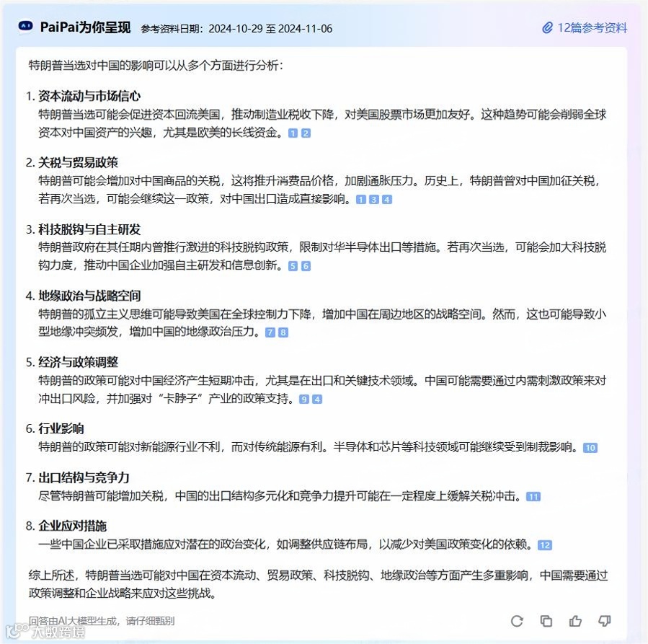This screenshot has height=644, width=648.
Task: Open citation 4 under 经济与政策调整
Action: (317, 400)
